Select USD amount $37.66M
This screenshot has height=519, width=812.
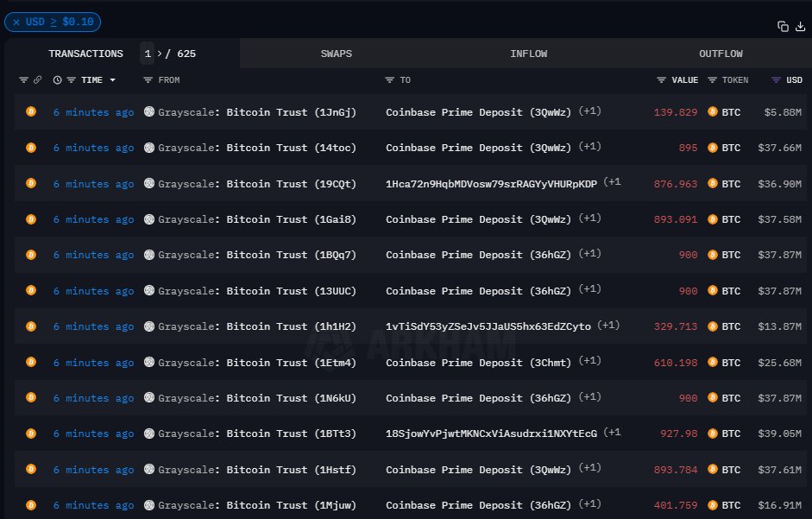[x=779, y=148]
